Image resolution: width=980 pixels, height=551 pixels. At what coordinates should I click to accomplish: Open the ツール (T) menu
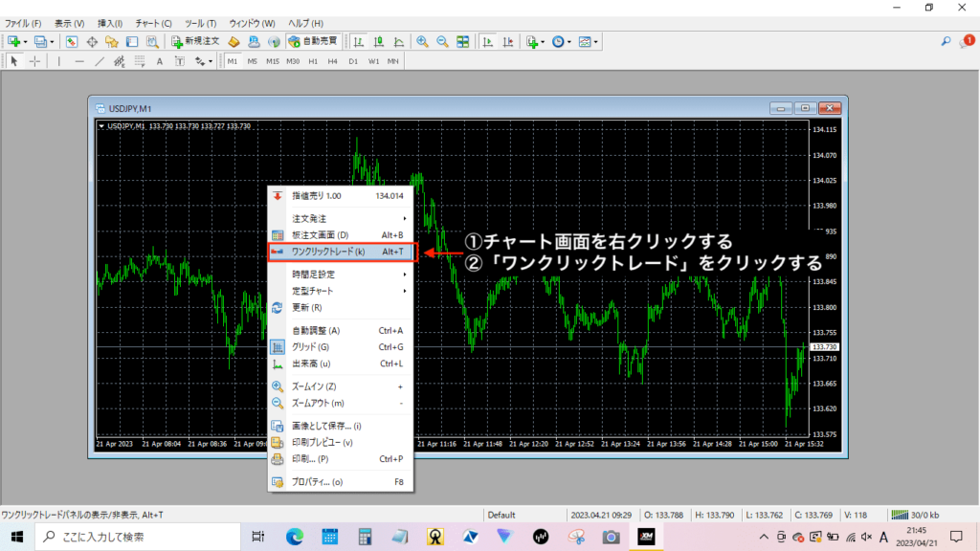[201, 23]
